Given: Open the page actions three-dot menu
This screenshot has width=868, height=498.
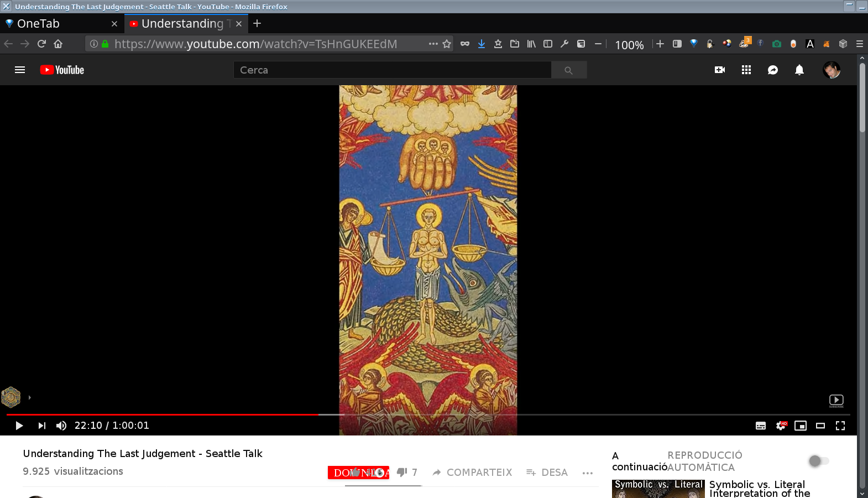Looking at the screenshot, I should point(433,44).
